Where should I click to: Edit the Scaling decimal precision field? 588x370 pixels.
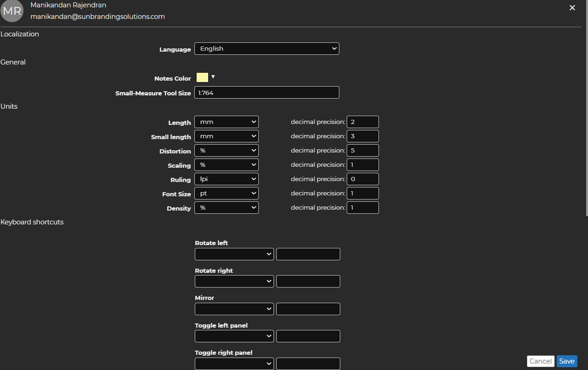[362, 165]
